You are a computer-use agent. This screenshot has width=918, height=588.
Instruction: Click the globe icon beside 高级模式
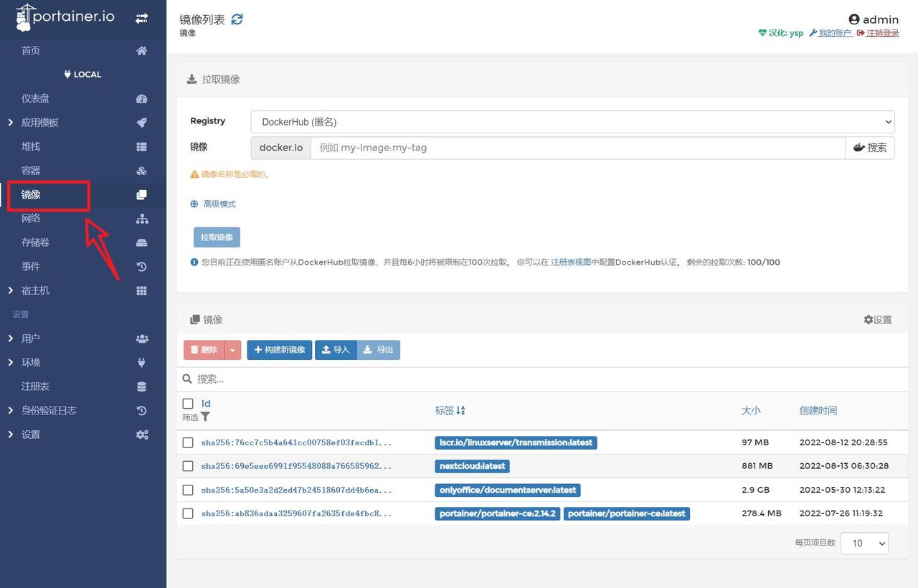194,204
